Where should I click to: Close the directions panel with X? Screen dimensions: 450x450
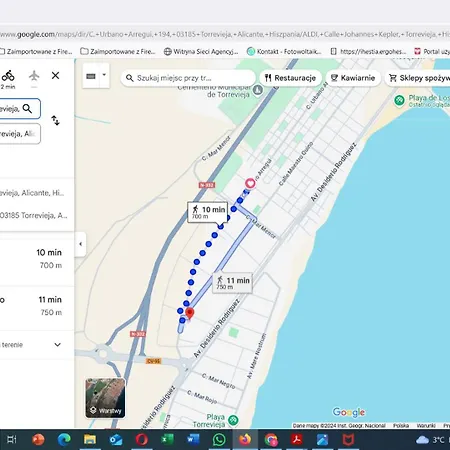click(x=55, y=76)
